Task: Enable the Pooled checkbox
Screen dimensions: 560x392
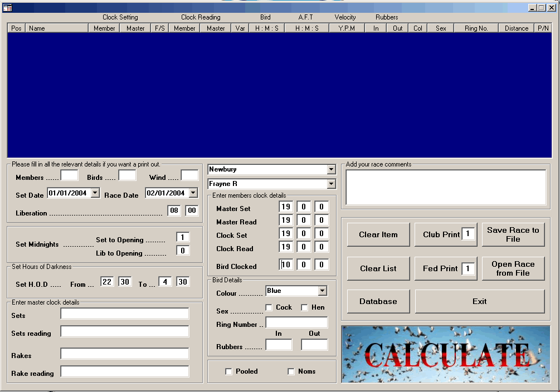Action: [x=228, y=371]
